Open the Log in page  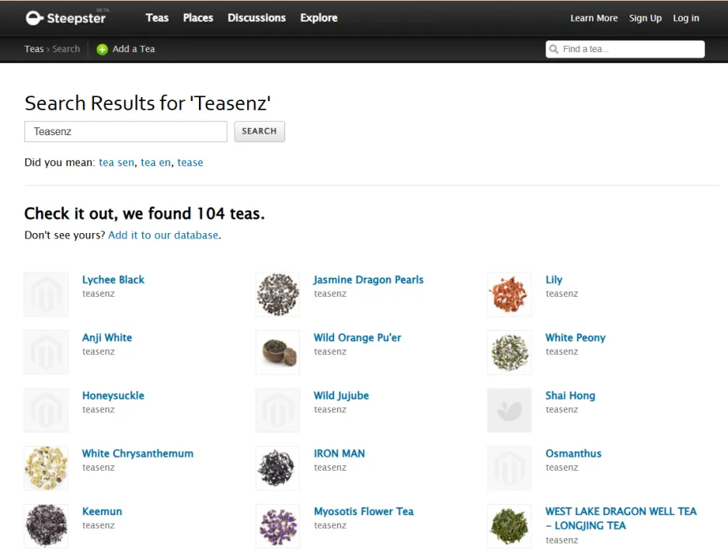686,18
